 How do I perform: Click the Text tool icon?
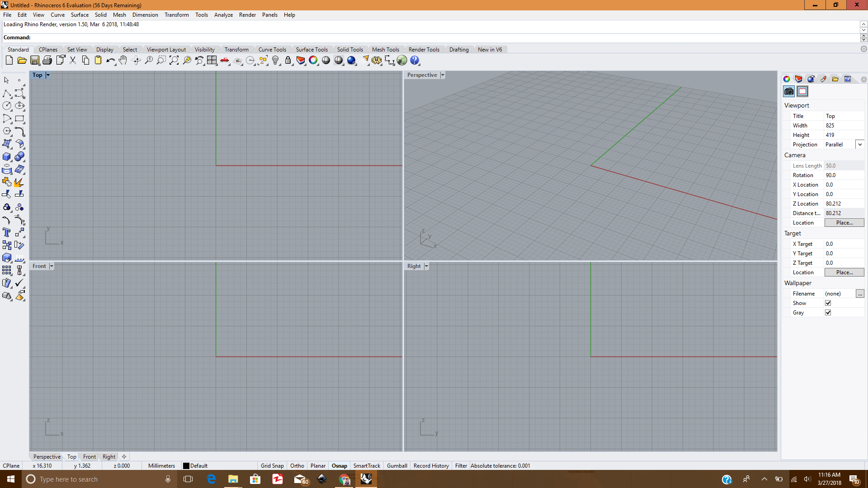click(7, 233)
